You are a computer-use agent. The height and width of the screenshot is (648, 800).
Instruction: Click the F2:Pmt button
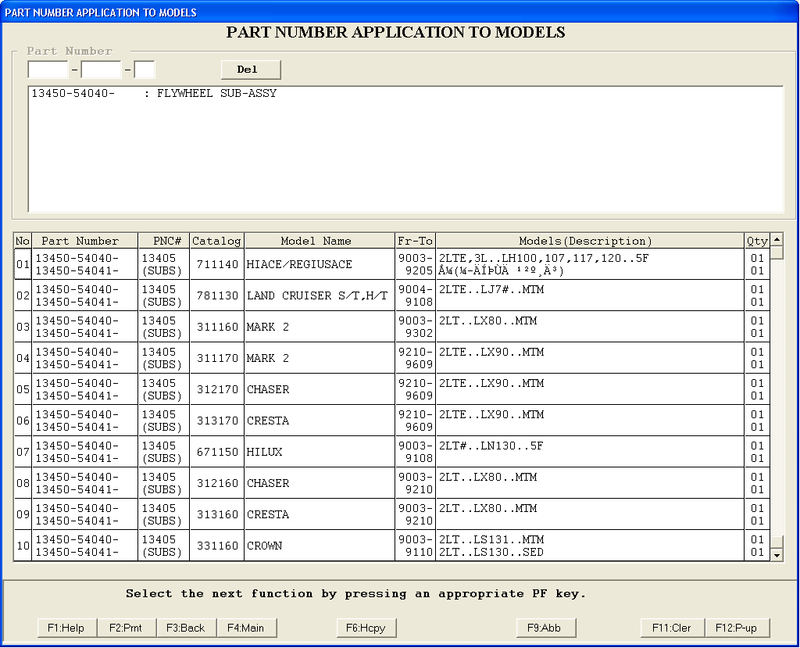pos(126,628)
